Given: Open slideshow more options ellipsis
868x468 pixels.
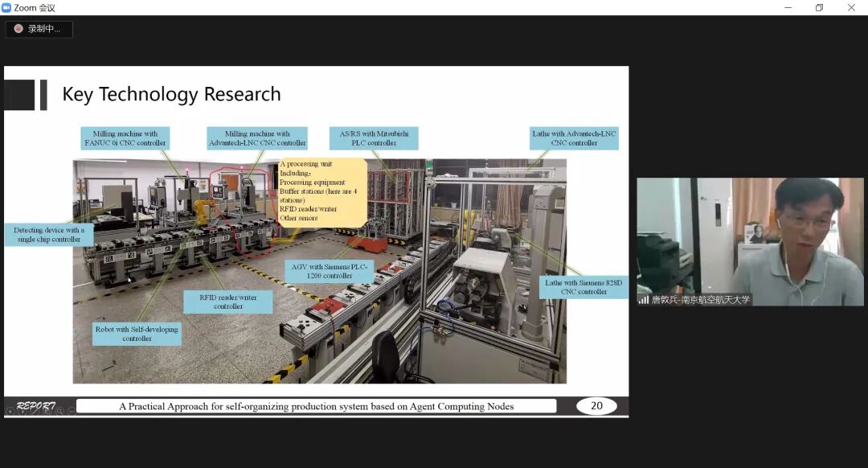Looking at the screenshot, I should click(72, 412).
